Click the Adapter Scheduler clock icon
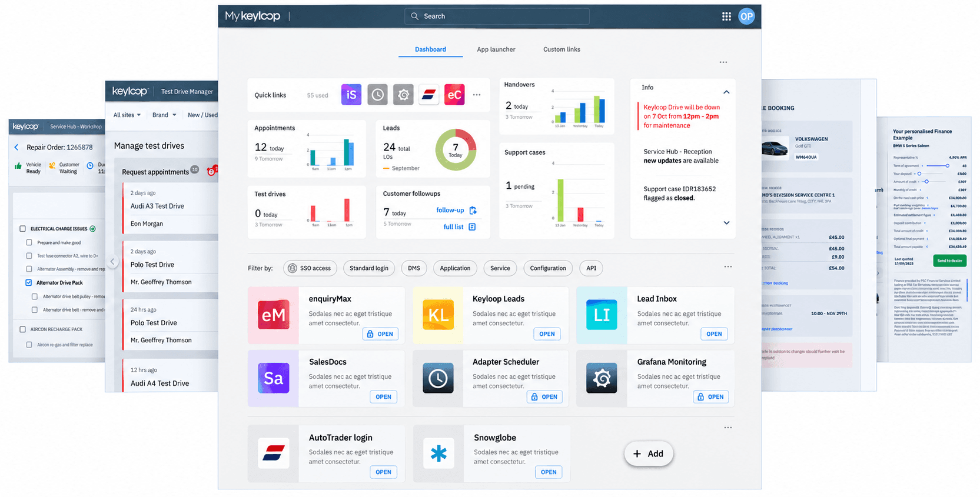This screenshot has width=980, height=497. (438, 378)
